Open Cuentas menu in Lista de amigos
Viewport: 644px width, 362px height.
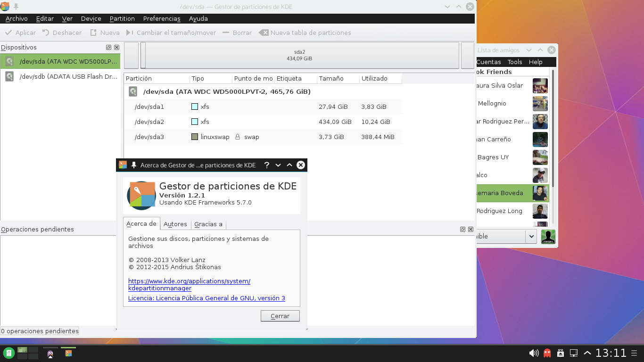488,62
